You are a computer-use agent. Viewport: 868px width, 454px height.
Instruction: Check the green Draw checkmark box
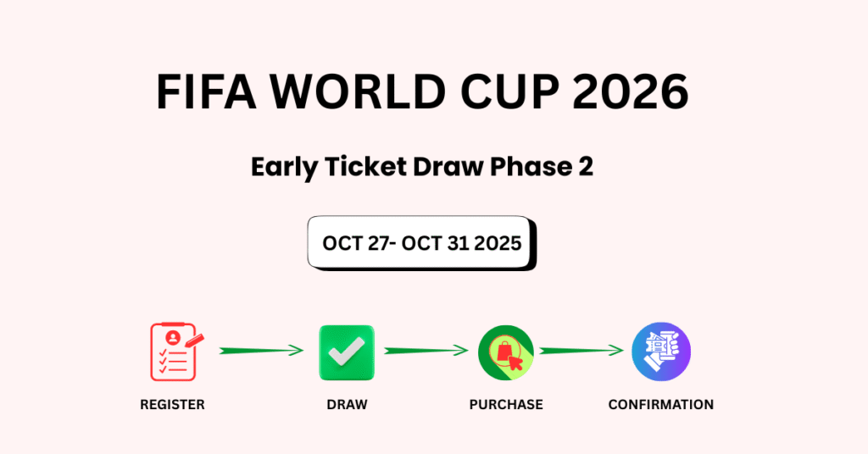(x=347, y=352)
